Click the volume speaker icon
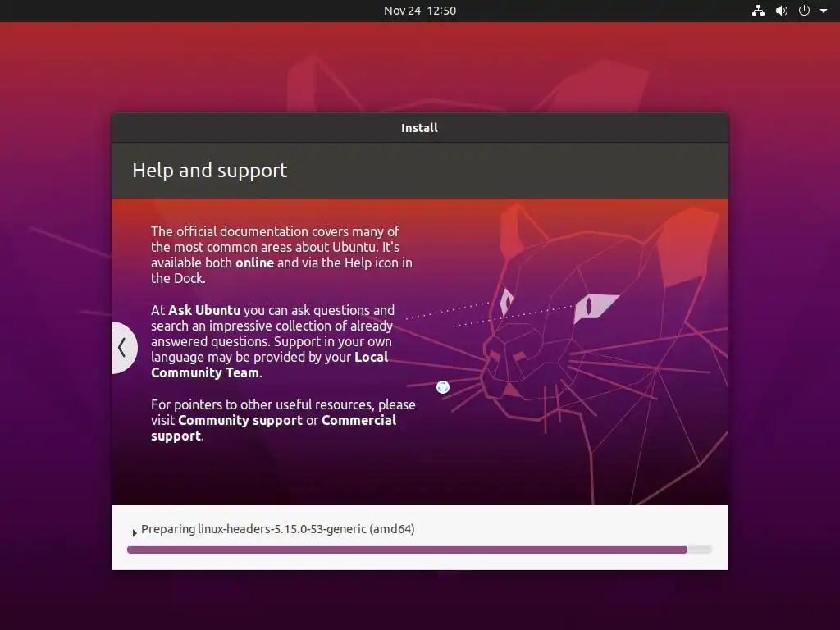840x630 pixels. point(782,11)
